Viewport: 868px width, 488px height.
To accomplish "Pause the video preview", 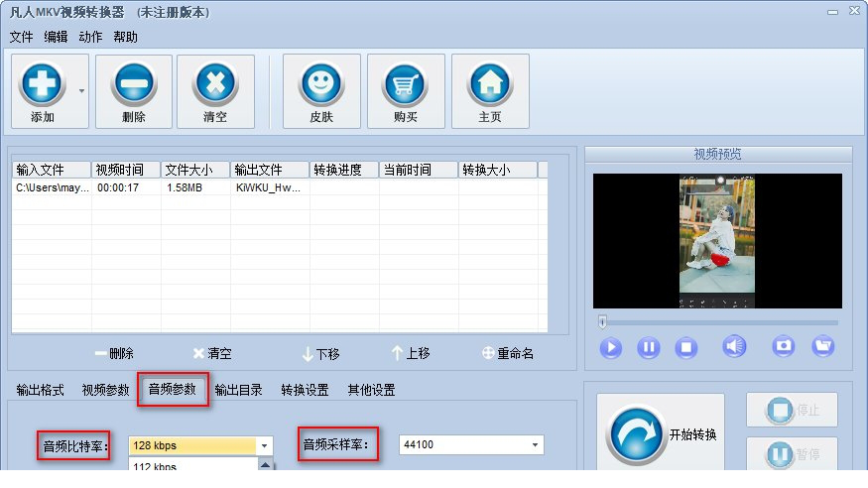I will click(648, 348).
